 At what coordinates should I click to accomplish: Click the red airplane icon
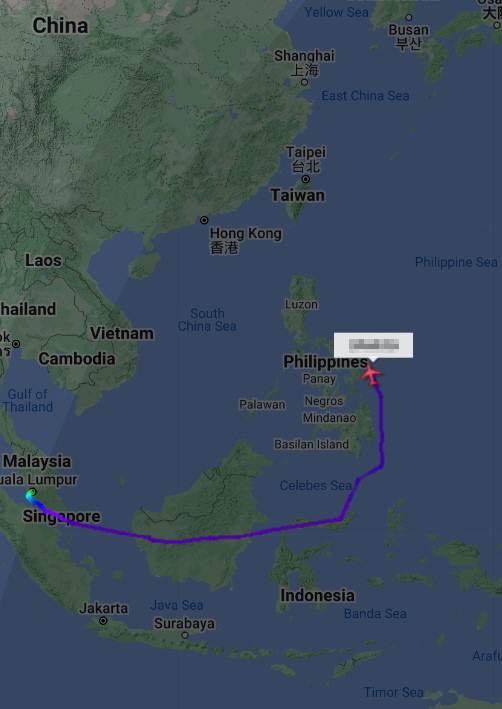(371, 375)
